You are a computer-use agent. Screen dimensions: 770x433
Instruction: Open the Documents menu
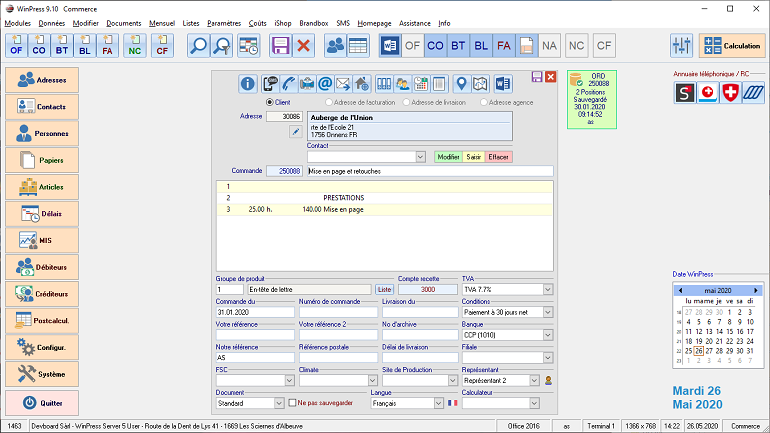click(124, 23)
